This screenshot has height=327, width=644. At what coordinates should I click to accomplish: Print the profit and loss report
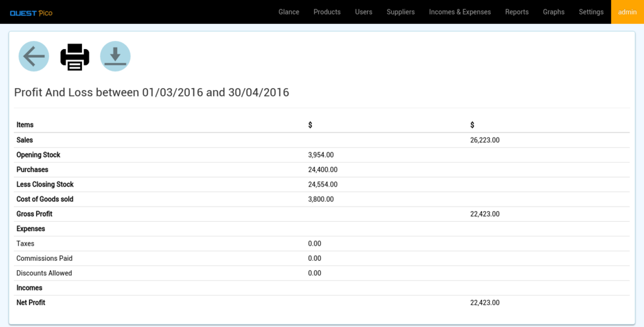tap(74, 57)
